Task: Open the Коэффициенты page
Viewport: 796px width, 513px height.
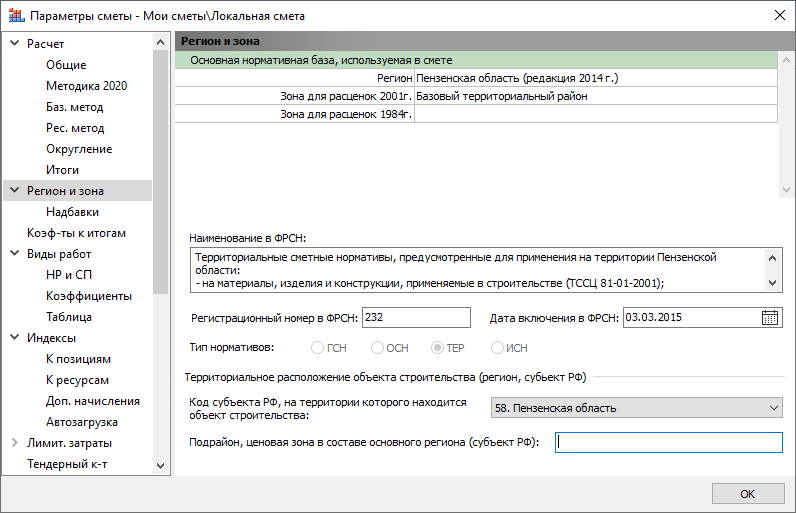Action: point(89,296)
